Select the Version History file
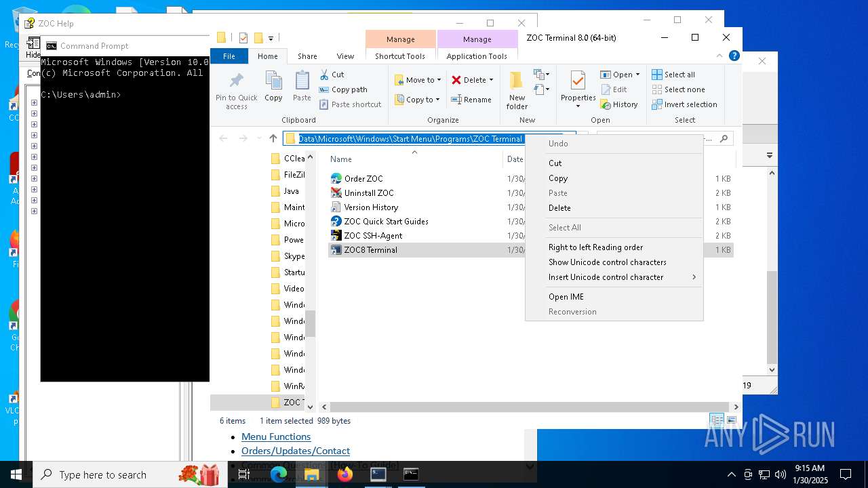The height and width of the screenshot is (488, 868). pos(371,207)
